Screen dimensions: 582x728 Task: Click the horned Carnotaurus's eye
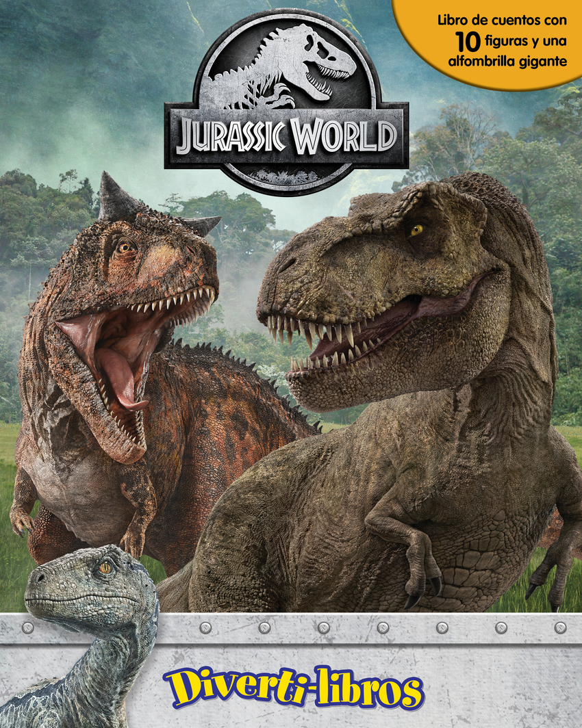(x=125, y=247)
